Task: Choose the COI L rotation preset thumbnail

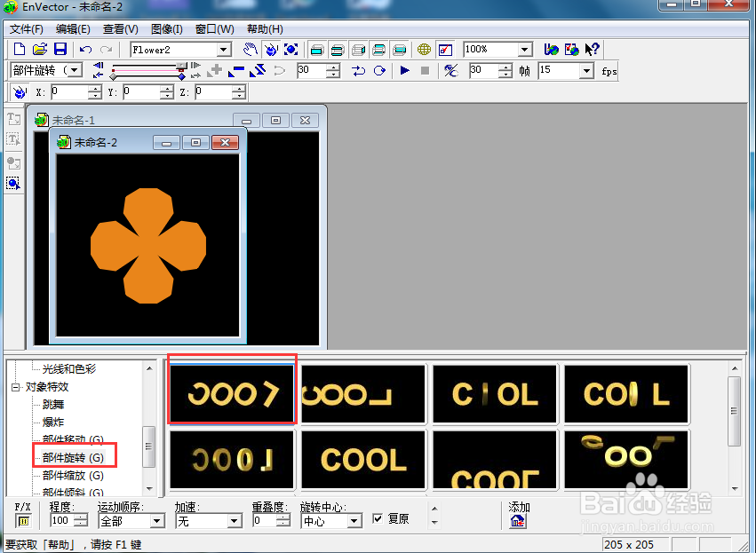Action: [626, 394]
